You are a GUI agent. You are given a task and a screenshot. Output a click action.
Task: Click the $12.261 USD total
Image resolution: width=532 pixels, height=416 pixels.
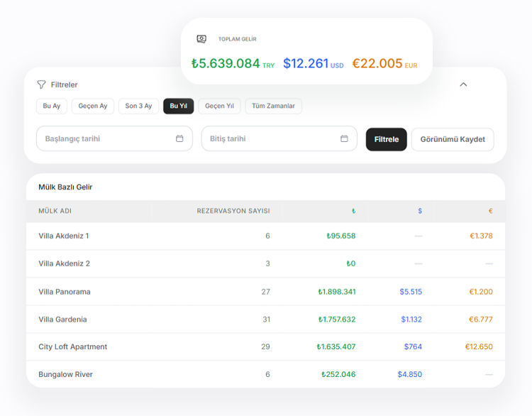[313, 63]
